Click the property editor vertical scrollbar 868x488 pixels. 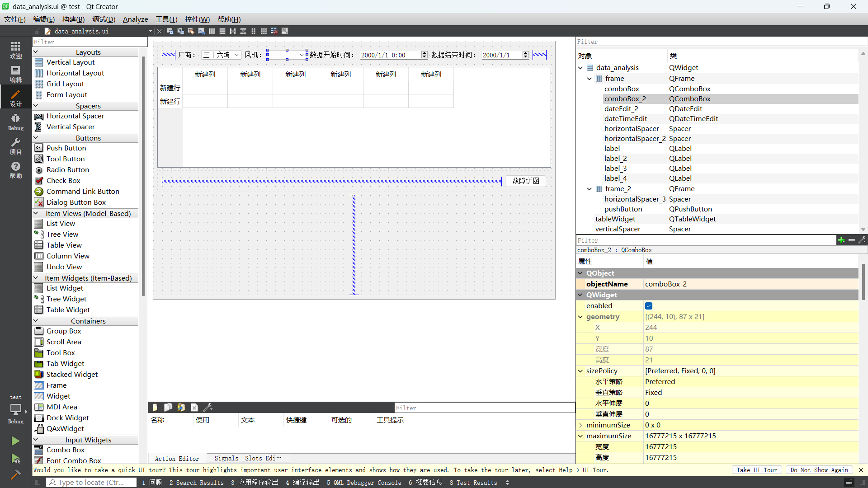pos(863,282)
